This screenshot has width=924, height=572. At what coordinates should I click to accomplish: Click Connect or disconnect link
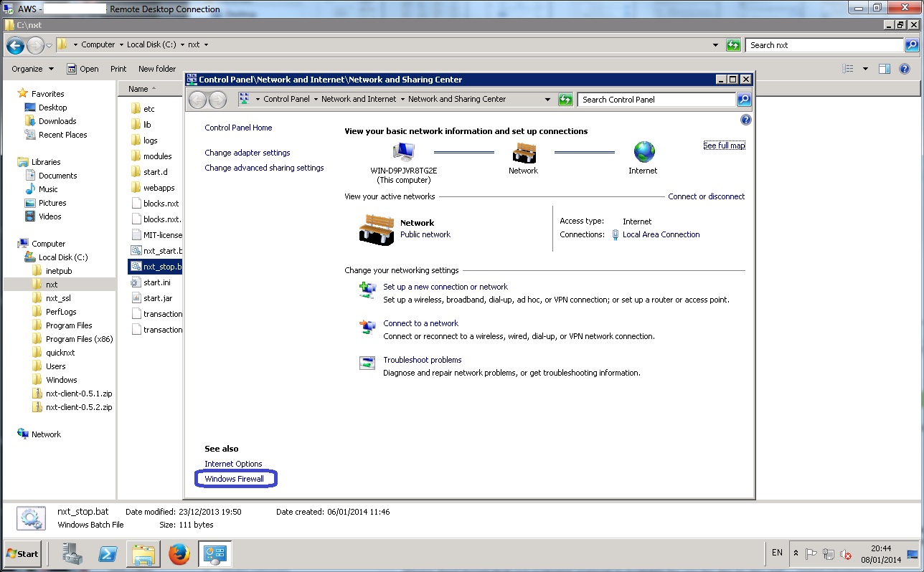click(707, 196)
